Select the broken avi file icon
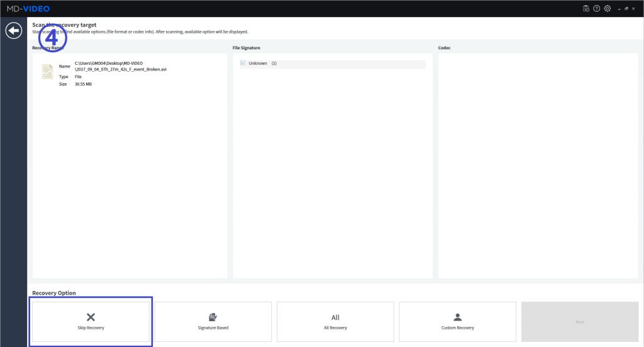 click(x=48, y=72)
